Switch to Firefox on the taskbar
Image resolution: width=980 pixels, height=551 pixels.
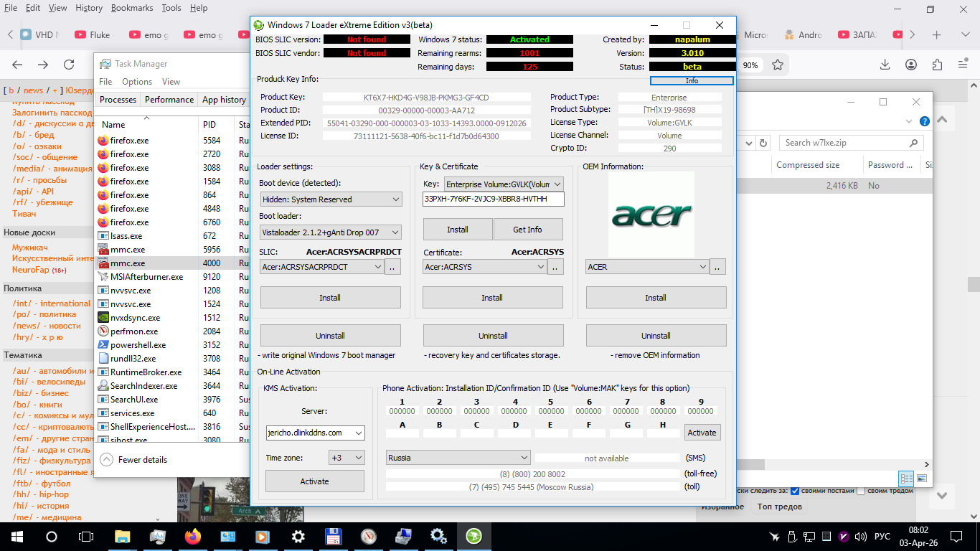(193, 536)
